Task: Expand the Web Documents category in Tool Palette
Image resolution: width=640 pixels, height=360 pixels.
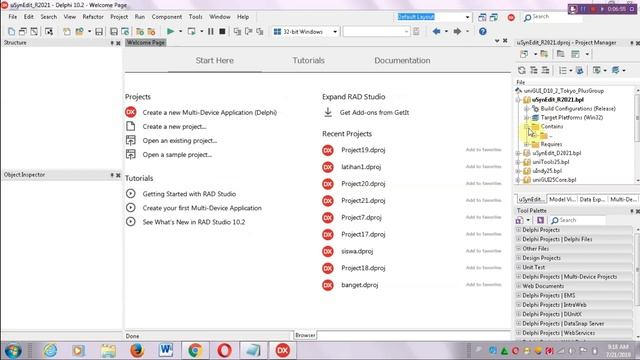Action: 518,286
